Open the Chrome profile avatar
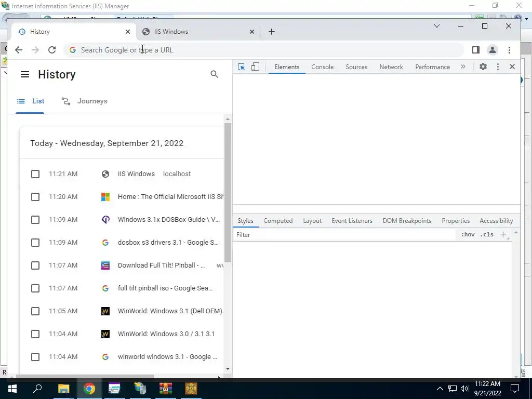The width and height of the screenshot is (532, 399). click(493, 50)
